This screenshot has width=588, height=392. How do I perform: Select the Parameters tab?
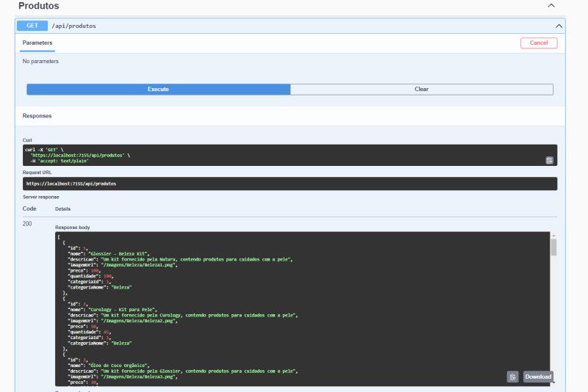[x=37, y=43]
